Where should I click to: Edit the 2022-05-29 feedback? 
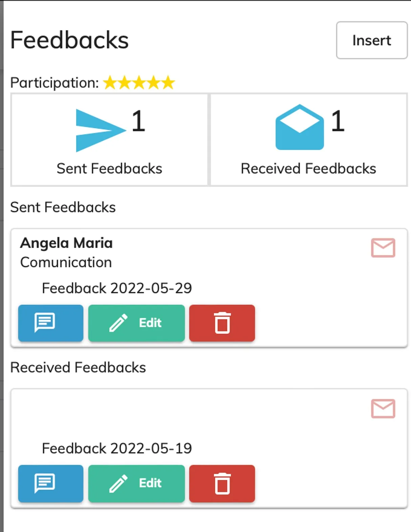pyautogui.click(x=136, y=323)
